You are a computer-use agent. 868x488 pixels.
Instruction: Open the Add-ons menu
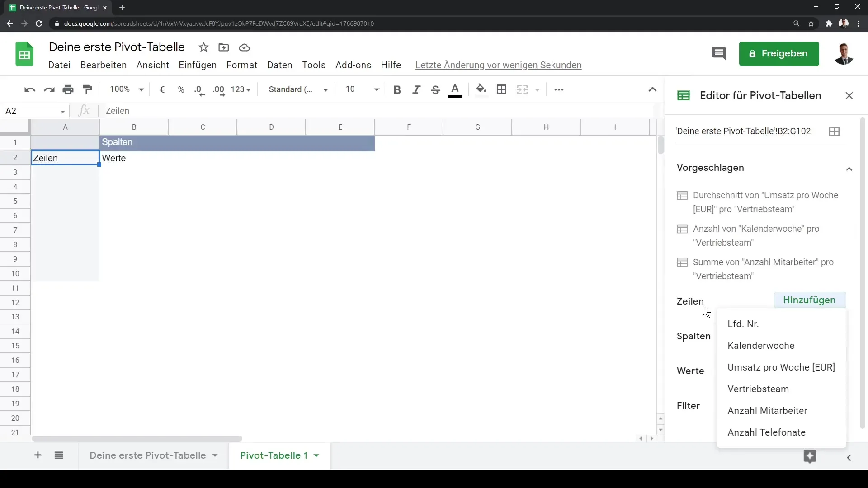tap(353, 65)
